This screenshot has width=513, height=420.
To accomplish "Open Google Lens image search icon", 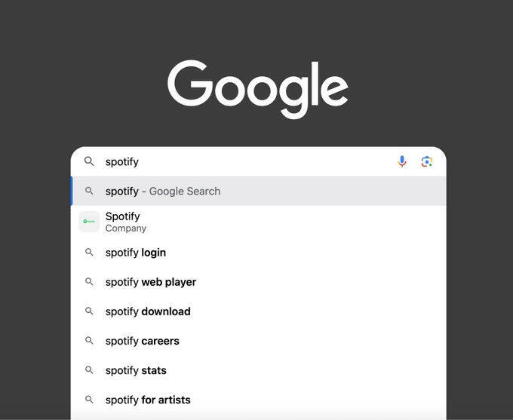I will click(x=427, y=161).
